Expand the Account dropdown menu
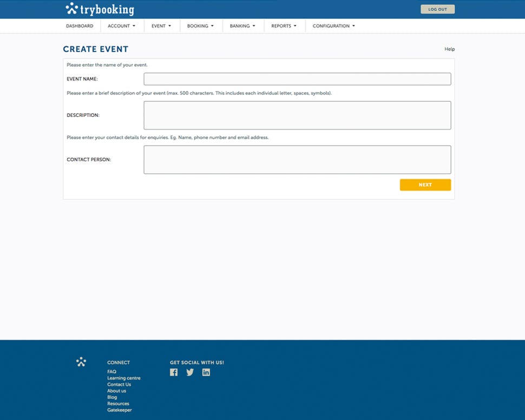The image size is (525, 420). pyautogui.click(x=121, y=25)
